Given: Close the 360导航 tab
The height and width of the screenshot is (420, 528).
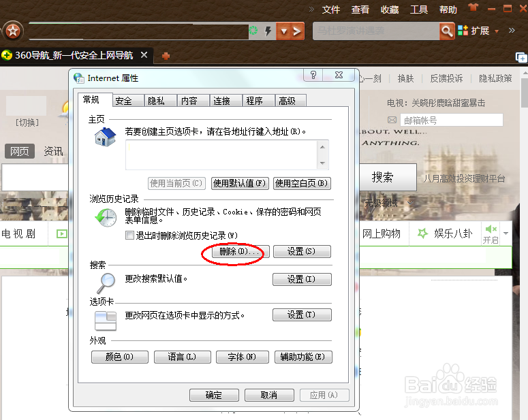Looking at the screenshot, I should (x=144, y=55).
